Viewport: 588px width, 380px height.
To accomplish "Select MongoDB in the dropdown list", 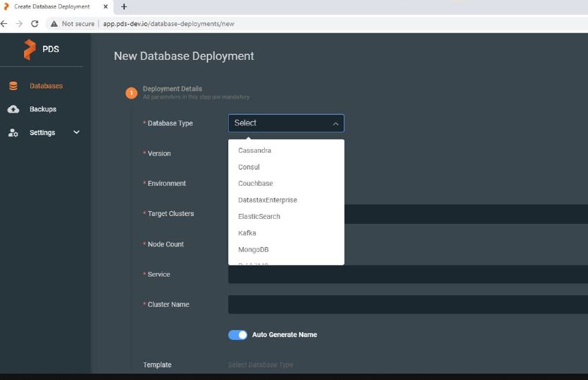I will pyautogui.click(x=254, y=250).
